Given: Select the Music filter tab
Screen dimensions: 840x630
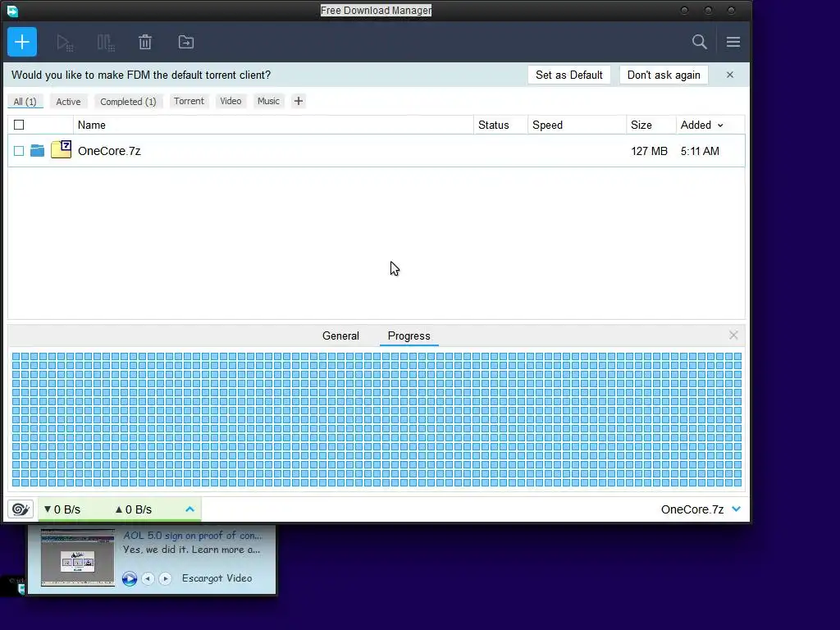Looking at the screenshot, I should click(x=268, y=101).
